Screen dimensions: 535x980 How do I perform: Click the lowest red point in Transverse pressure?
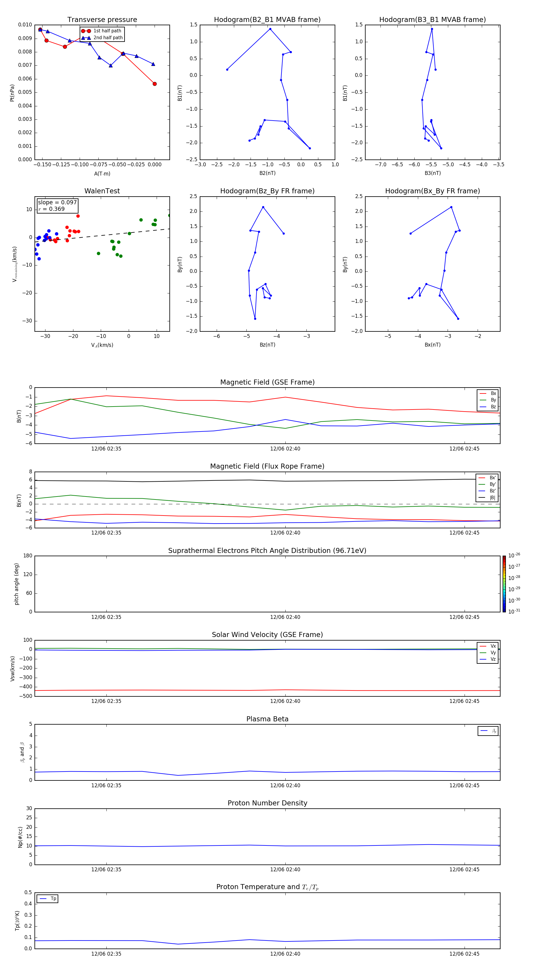[155, 84]
